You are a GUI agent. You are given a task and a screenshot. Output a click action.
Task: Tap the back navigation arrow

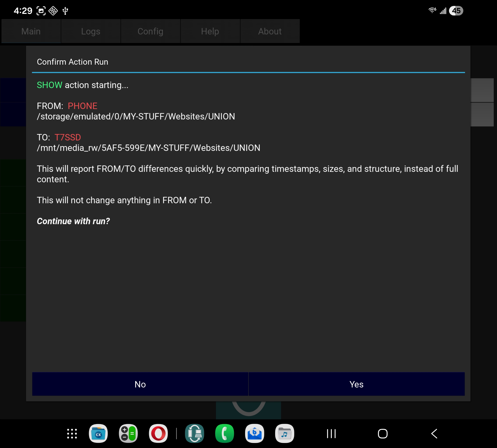coord(434,433)
